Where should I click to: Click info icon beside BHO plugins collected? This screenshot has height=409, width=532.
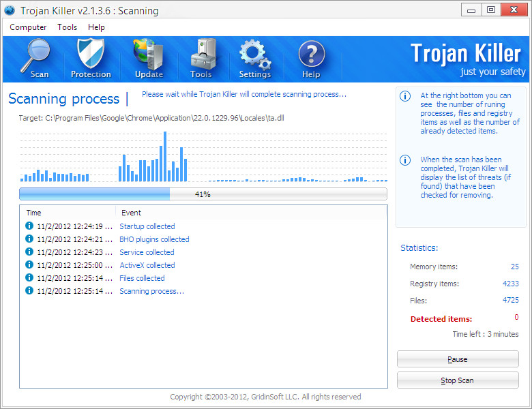[29, 239]
